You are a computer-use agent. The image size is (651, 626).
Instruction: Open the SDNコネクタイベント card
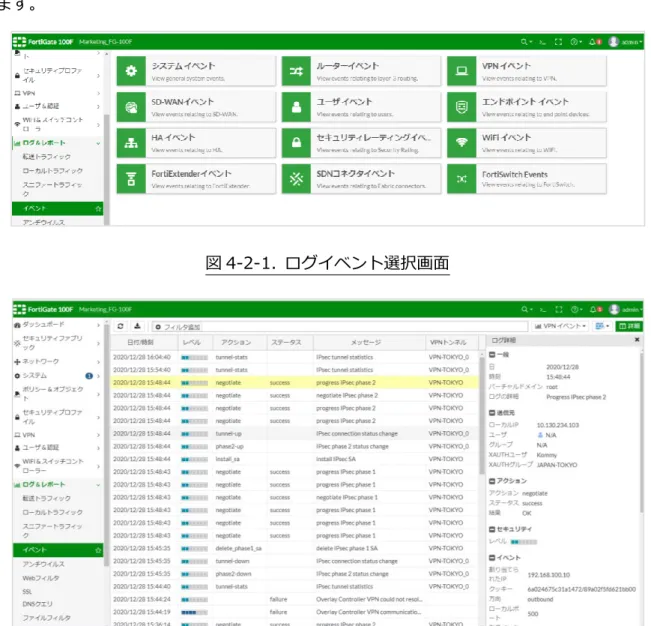coord(361,179)
